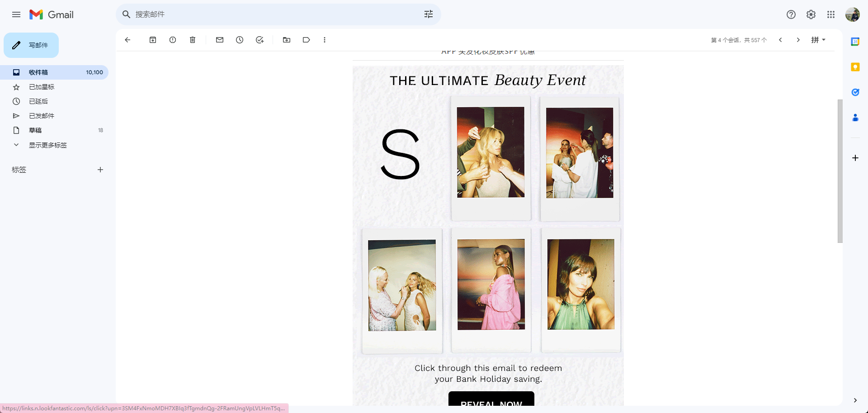Snooze this email with clock icon
Image resolution: width=868 pixels, height=413 pixels.
(240, 40)
